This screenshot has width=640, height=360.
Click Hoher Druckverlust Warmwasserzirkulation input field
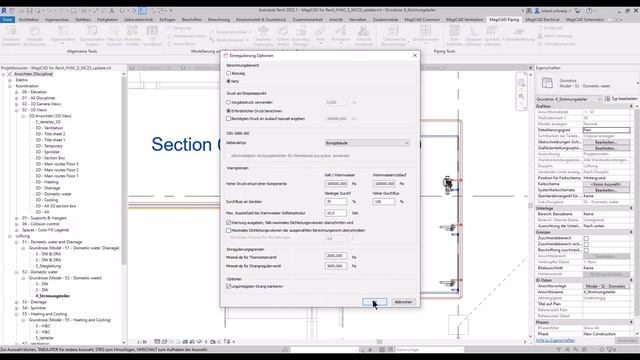[x=384, y=184]
